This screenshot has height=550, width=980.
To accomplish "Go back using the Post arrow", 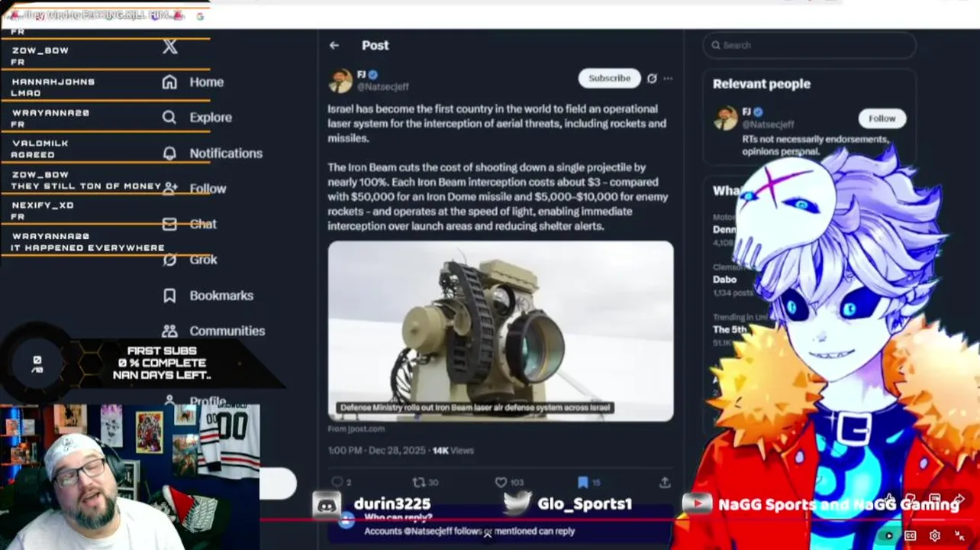I will tap(334, 45).
